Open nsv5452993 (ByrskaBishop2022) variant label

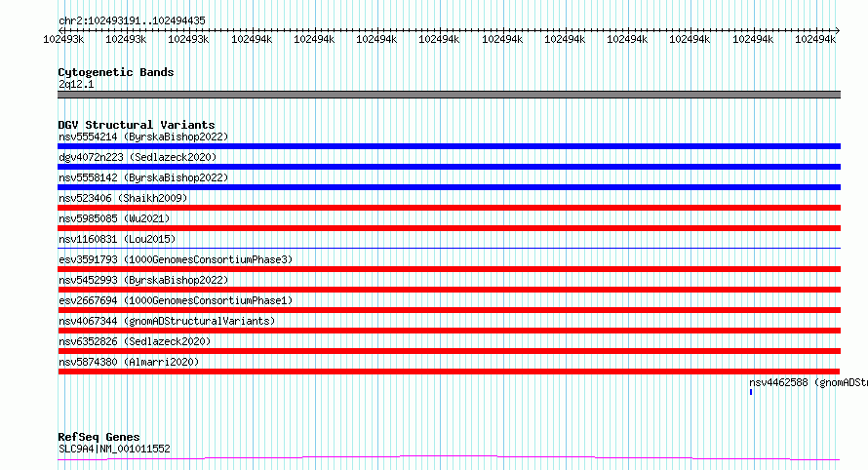143,280
